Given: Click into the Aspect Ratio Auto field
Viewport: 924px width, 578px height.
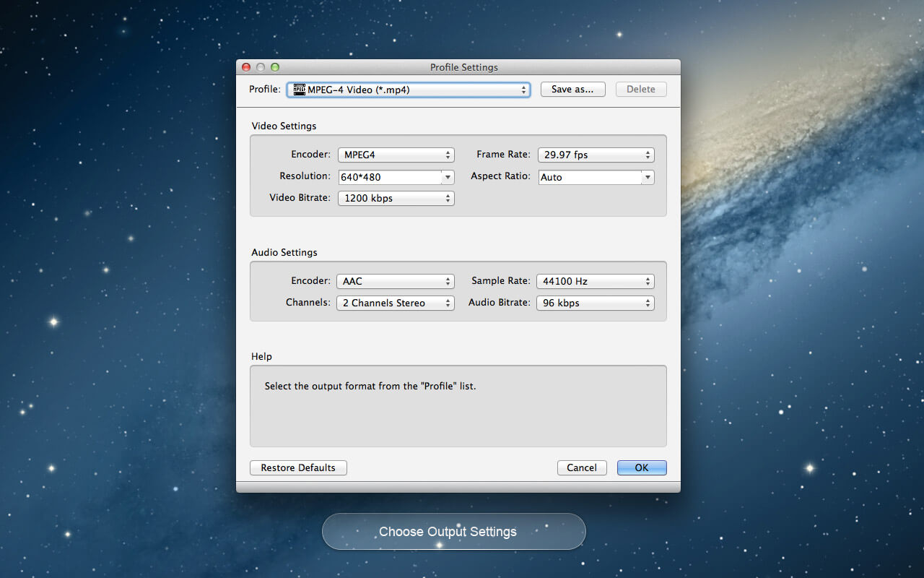Looking at the screenshot, I should point(590,177).
